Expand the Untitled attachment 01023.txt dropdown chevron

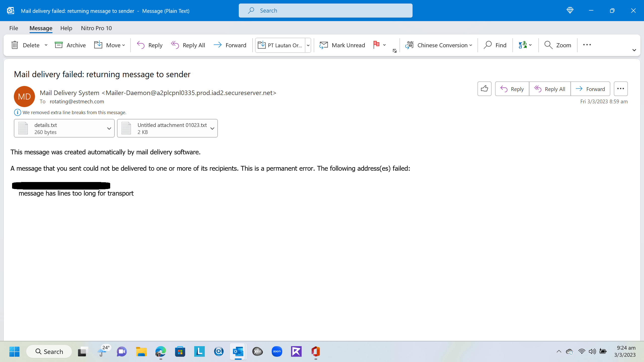click(212, 128)
